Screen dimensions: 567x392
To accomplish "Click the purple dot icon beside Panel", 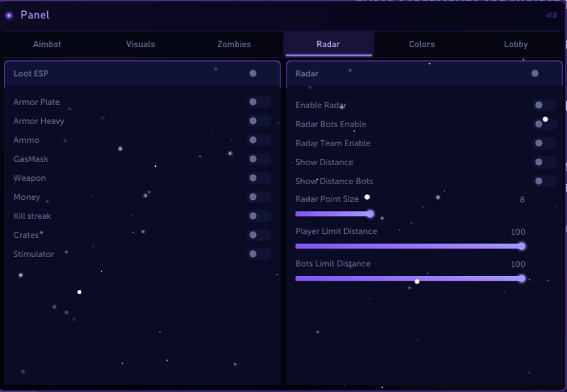I will 9,15.
